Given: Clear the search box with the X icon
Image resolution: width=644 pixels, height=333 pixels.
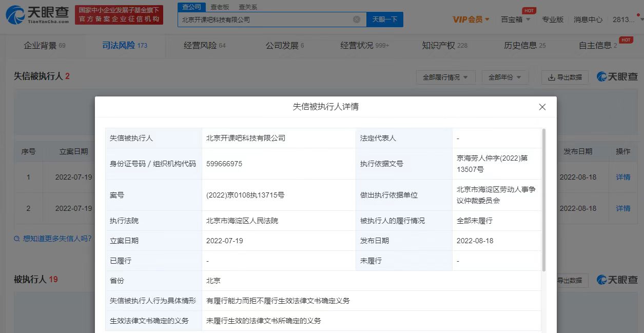Looking at the screenshot, I should (x=357, y=19).
